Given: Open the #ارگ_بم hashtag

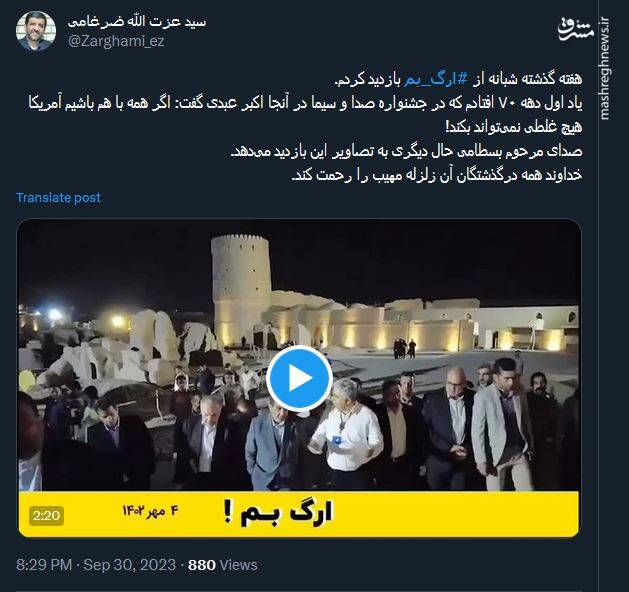Looking at the screenshot, I should pos(436,79).
